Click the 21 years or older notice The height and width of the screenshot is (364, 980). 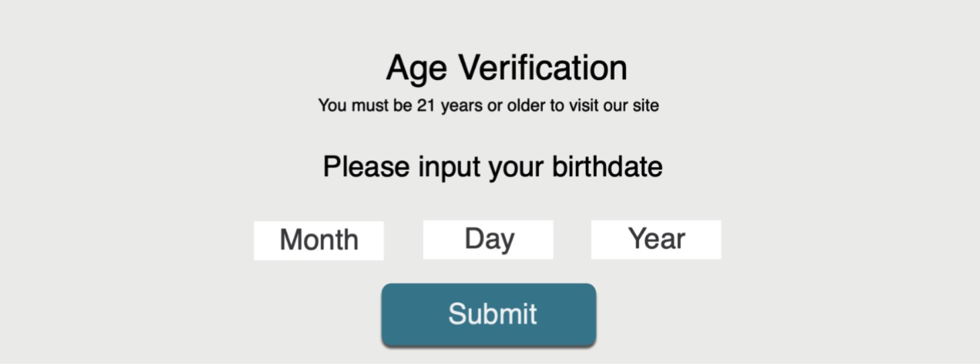click(488, 105)
